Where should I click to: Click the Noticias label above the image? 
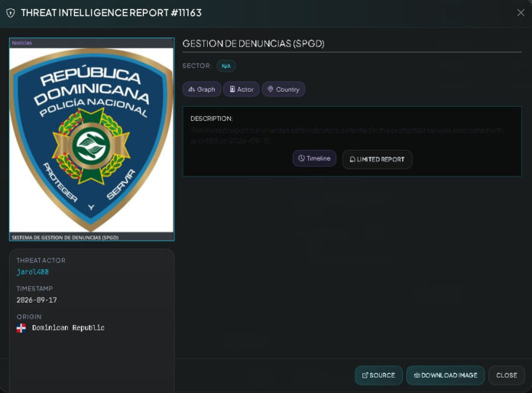point(22,43)
